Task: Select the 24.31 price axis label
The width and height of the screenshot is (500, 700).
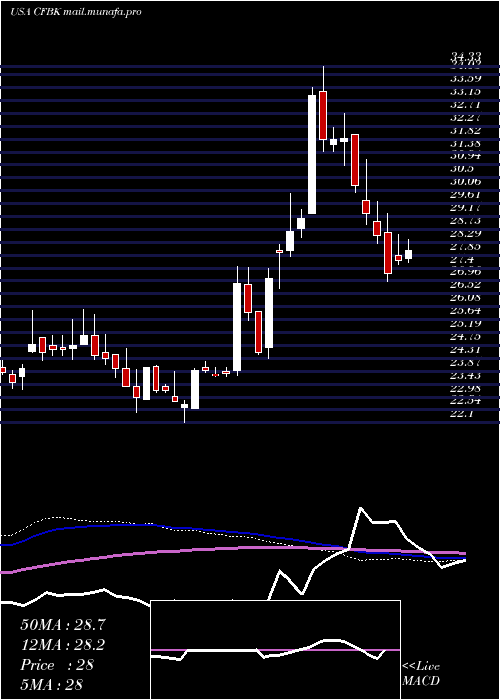Action: pyautogui.click(x=466, y=349)
